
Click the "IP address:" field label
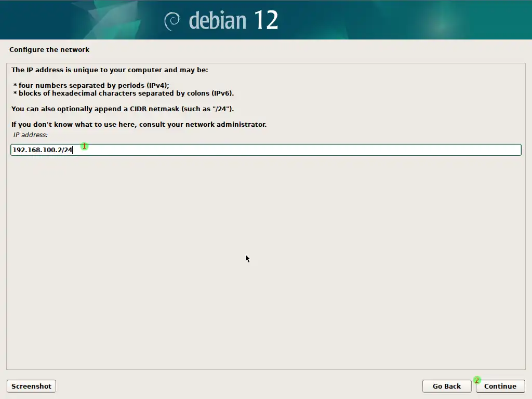tap(30, 135)
